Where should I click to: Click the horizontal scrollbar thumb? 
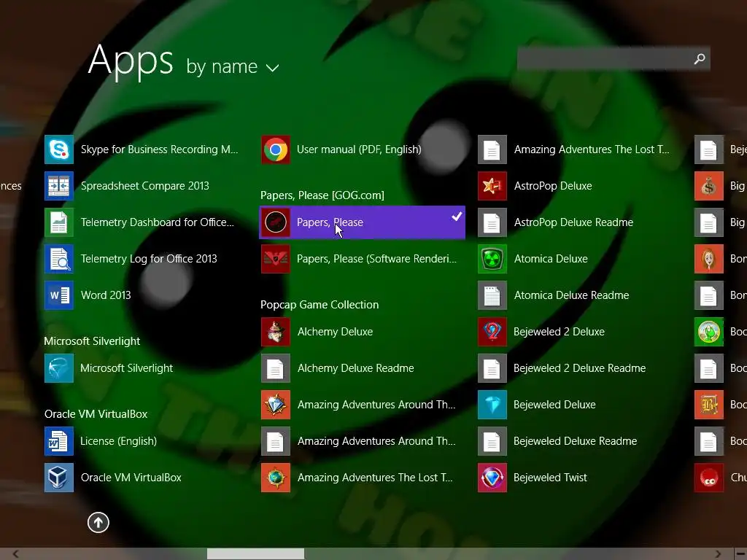point(255,554)
